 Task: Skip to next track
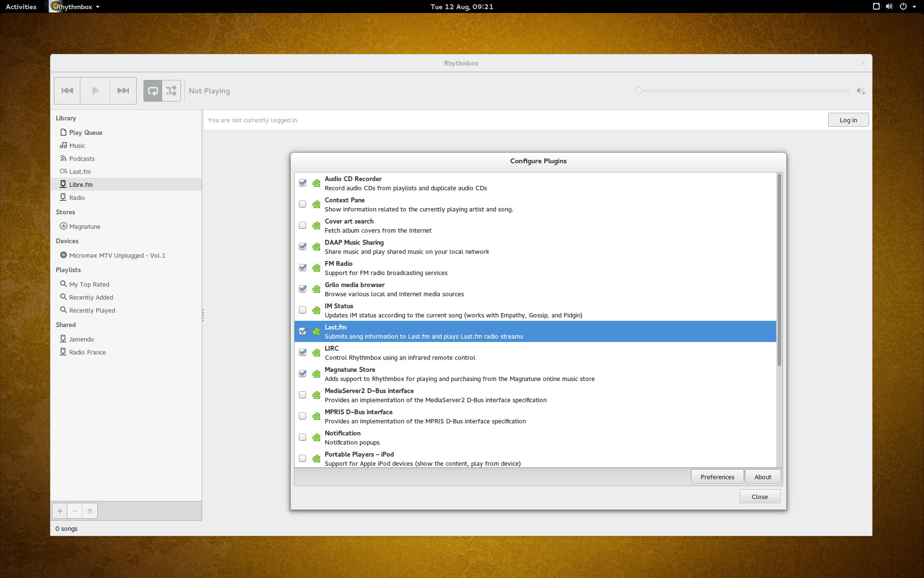pyautogui.click(x=123, y=91)
